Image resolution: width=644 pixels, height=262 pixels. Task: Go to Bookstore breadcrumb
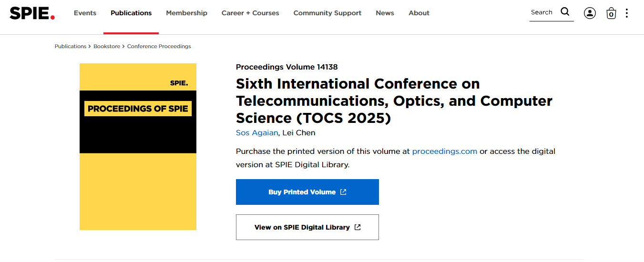tap(107, 46)
